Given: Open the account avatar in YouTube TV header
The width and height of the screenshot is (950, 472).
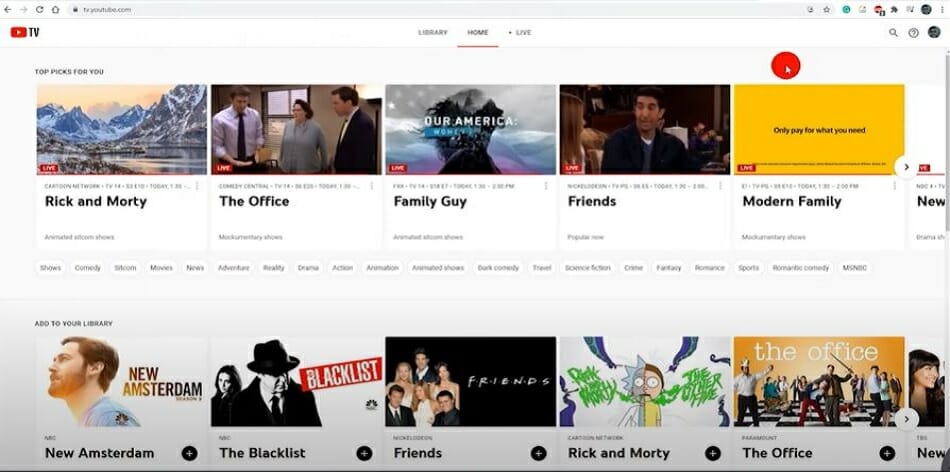Looking at the screenshot, I should pos(934,32).
